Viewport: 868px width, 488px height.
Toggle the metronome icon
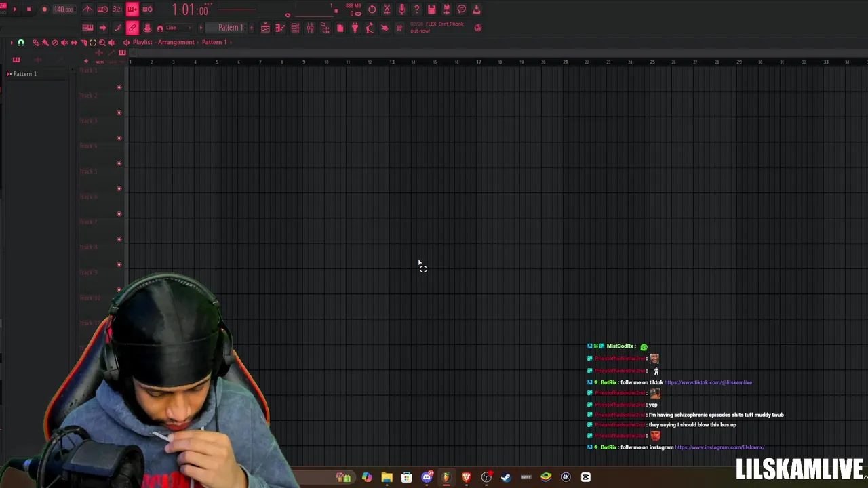point(87,9)
